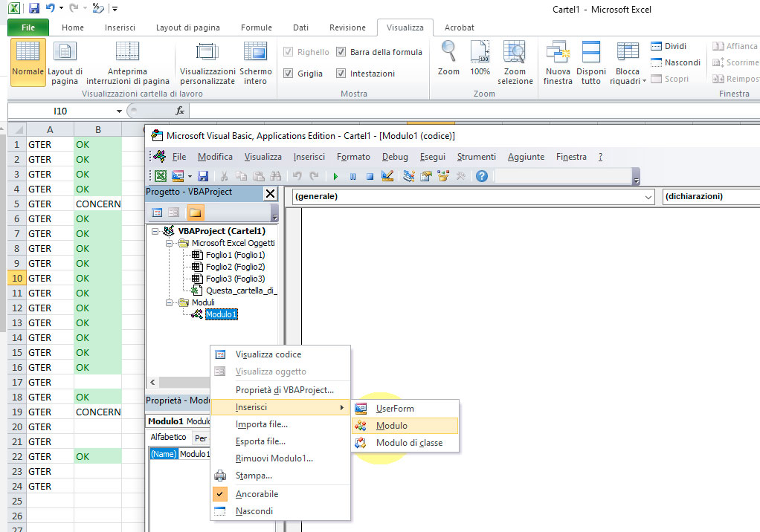Select Foglio2 (Foglio2) in the project tree

tap(235, 267)
